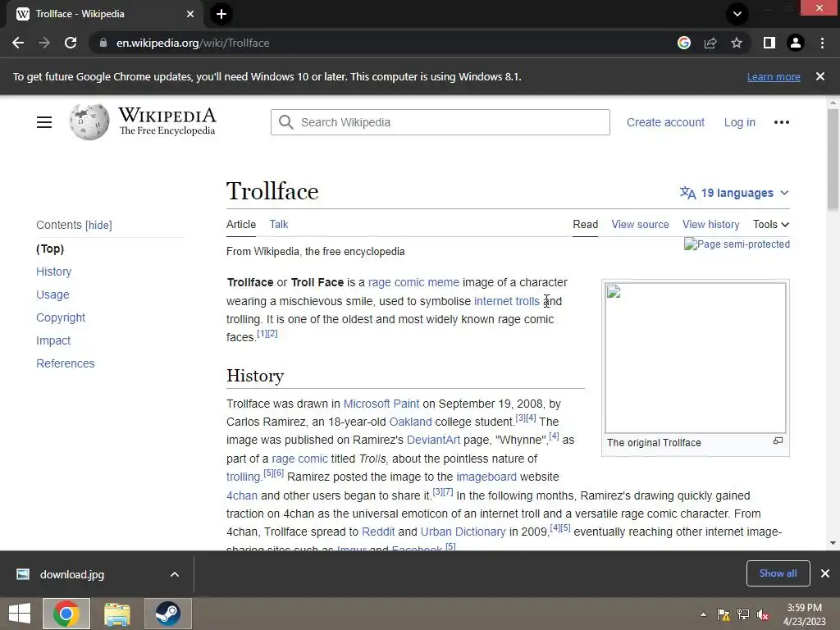The image size is (840, 630).
Task: Close the Trollface - Wikipedia tab
Action: pyautogui.click(x=190, y=14)
